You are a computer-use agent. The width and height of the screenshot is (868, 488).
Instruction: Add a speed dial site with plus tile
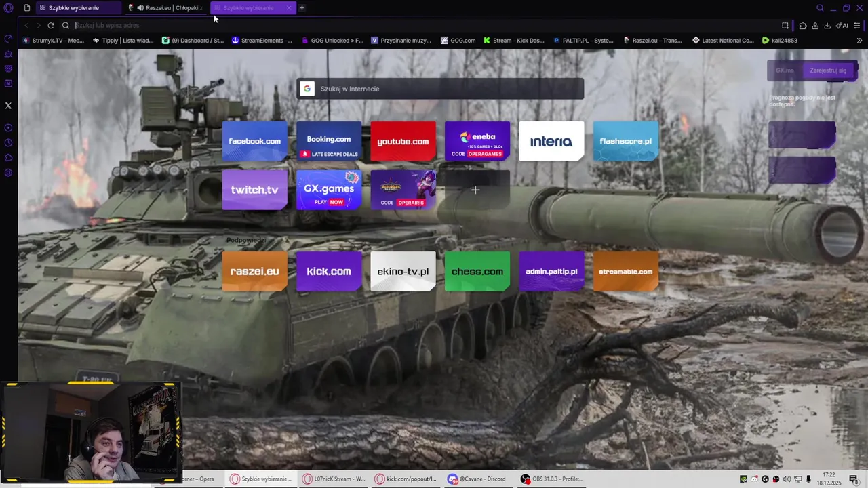[x=477, y=190]
